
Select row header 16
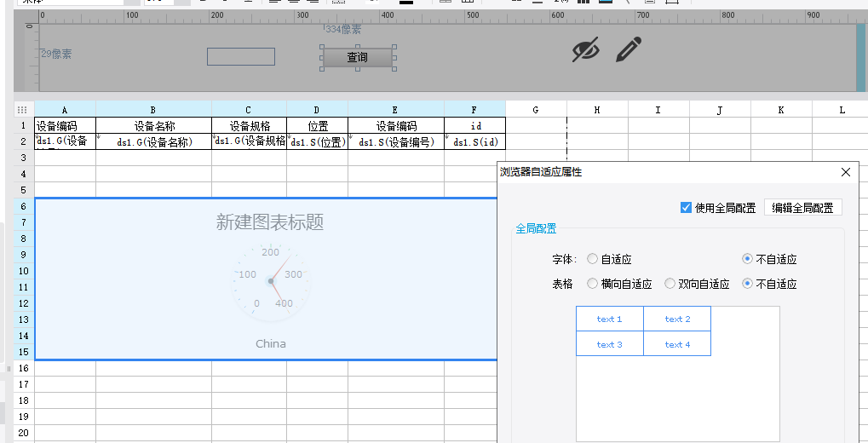pyautogui.click(x=23, y=368)
